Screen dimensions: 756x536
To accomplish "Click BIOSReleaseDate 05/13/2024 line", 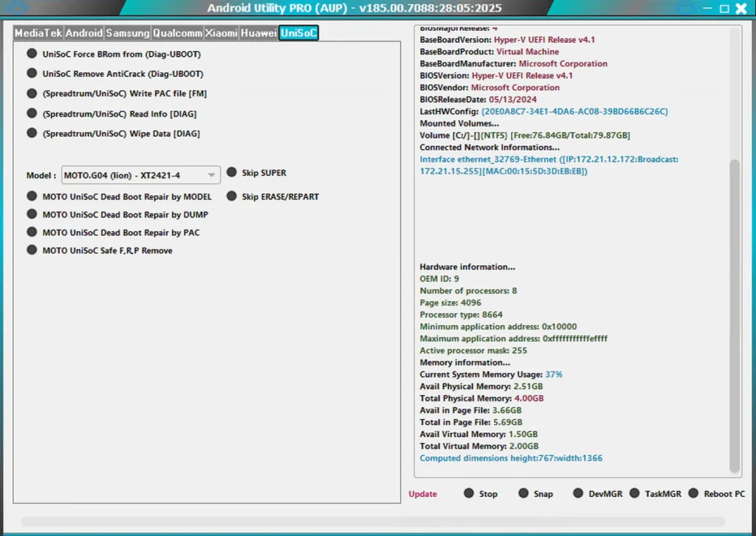I will 478,99.
